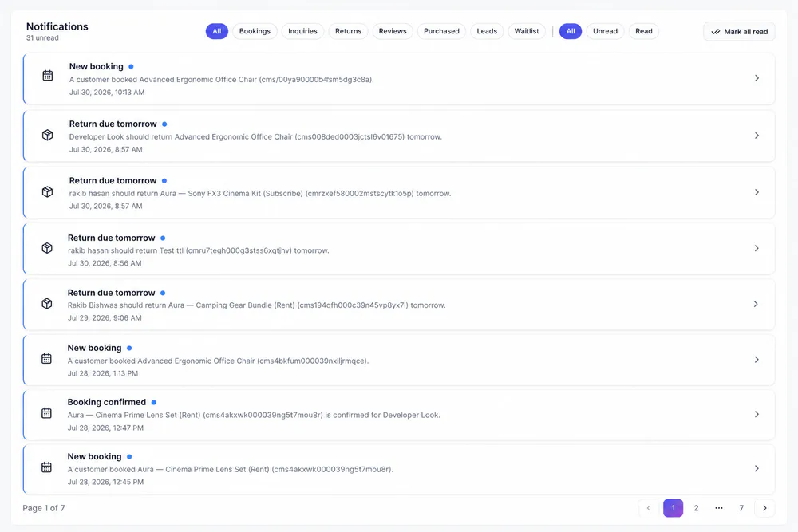The image size is (798, 532).
Task: Filter notifications by Waitlist
Action: click(x=527, y=31)
